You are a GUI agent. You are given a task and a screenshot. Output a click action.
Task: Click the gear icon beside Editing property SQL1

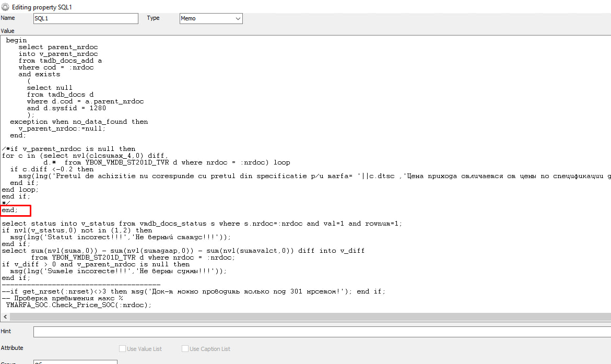(5, 7)
